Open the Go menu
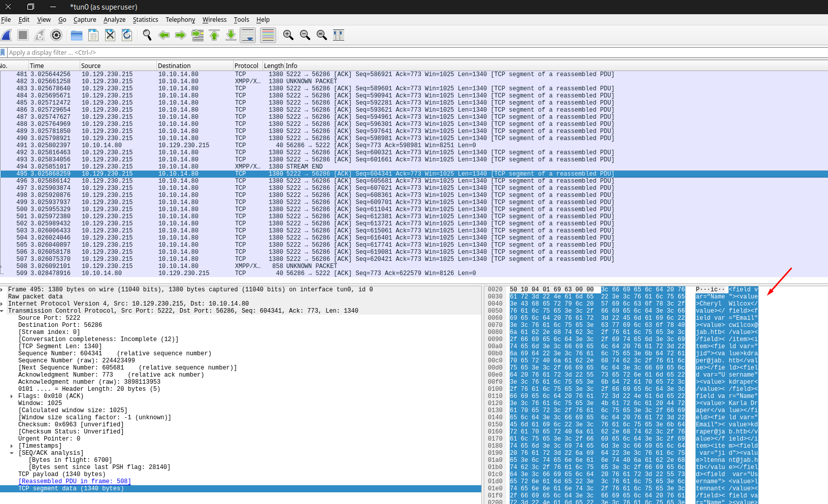 (62, 20)
